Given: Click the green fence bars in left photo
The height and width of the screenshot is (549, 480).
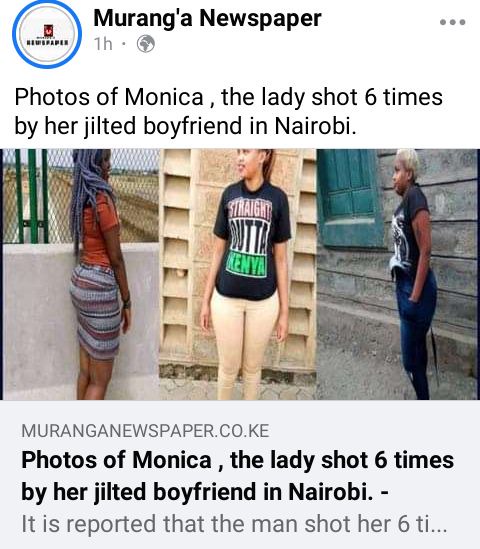Looking at the screenshot, I should [x=32, y=196].
